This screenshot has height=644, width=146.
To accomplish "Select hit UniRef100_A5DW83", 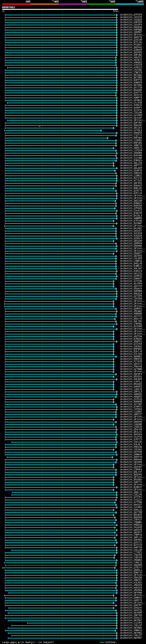I will tap(131, 560).
